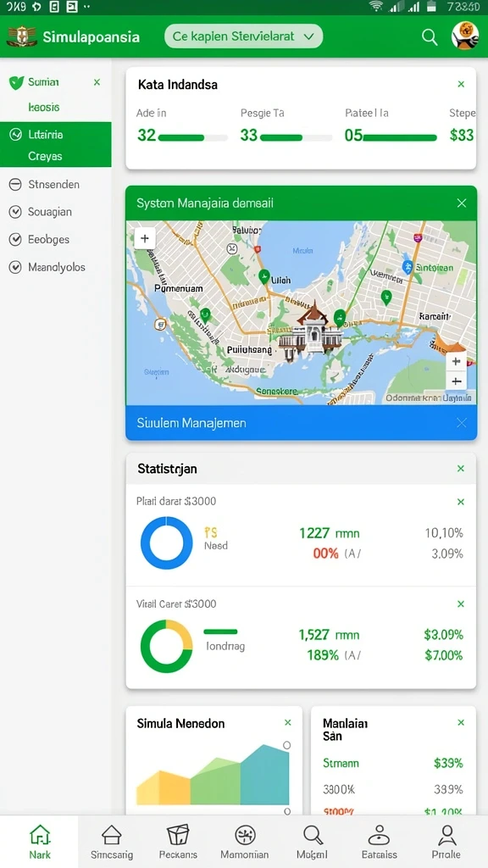Open the Peckans tab
488x868 pixels.
178,842
